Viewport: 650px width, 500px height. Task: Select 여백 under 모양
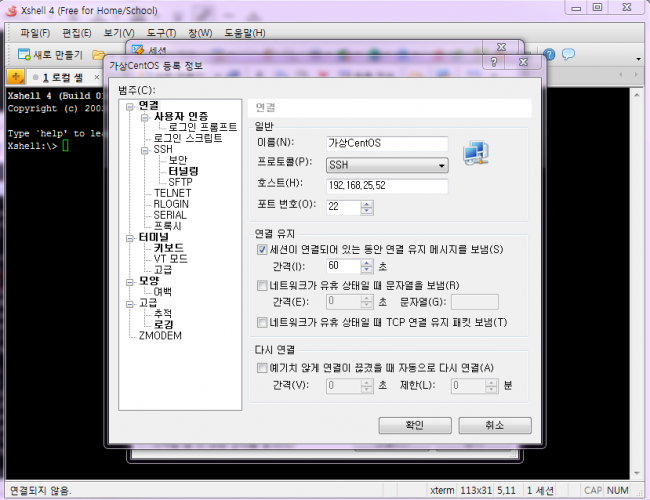click(162, 292)
